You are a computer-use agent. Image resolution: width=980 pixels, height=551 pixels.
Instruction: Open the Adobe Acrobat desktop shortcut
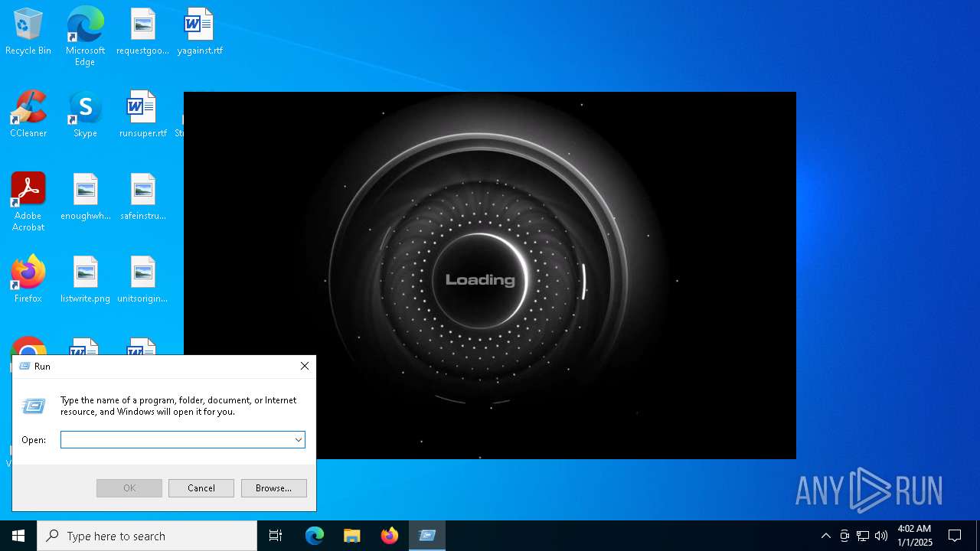coord(28,202)
